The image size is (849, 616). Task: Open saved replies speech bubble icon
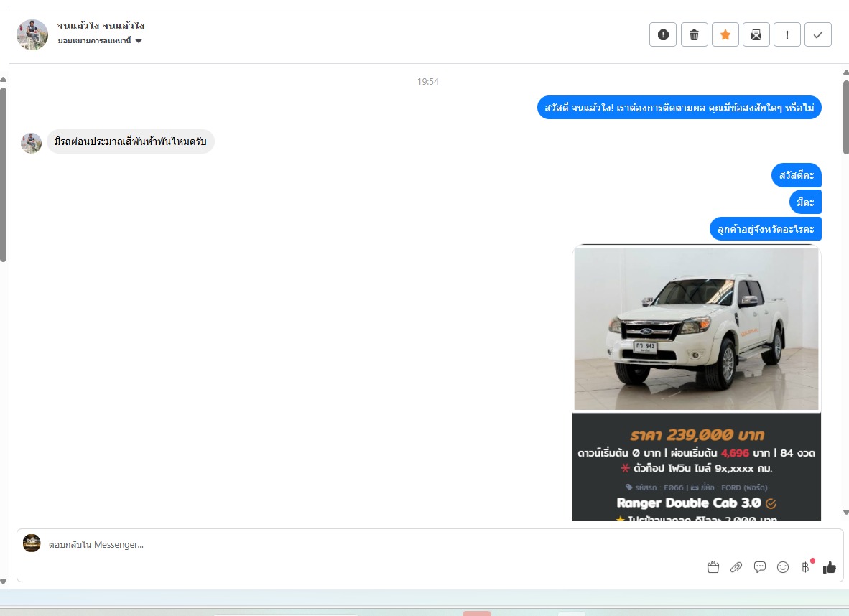pyautogui.click(x=760, y=567)
